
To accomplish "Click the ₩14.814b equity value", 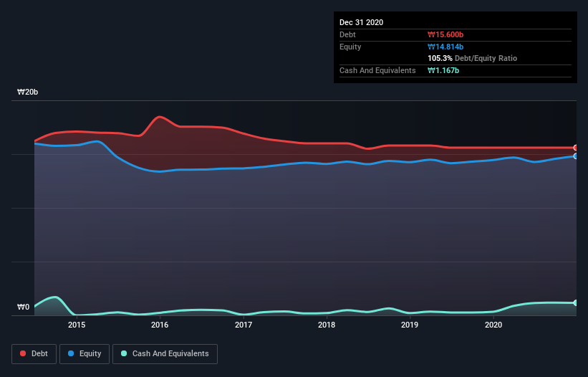I will (x=445, y=47).
